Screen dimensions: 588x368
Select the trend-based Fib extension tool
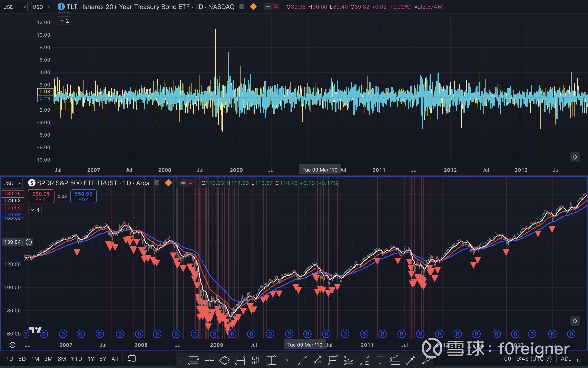pos(395,360)
